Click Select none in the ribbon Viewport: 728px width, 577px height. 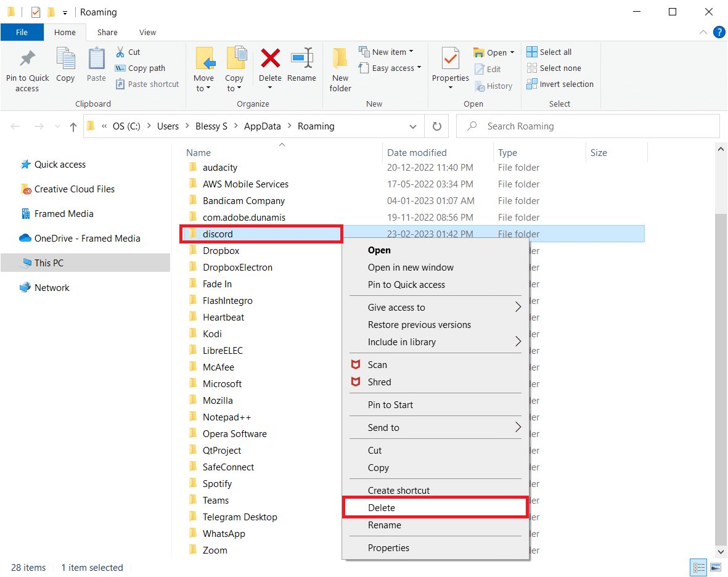(x=554, y=68)
